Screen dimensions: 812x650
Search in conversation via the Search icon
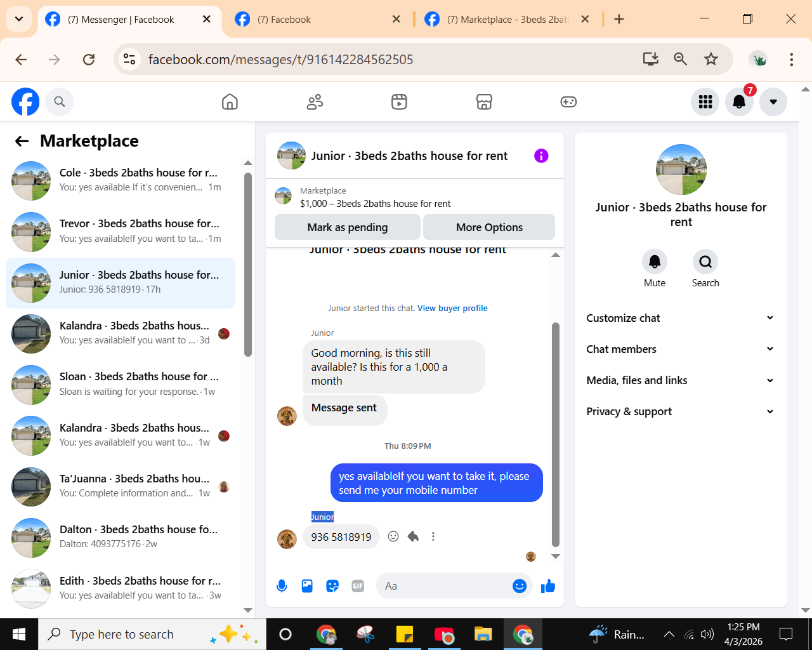(x=705, y=261)
